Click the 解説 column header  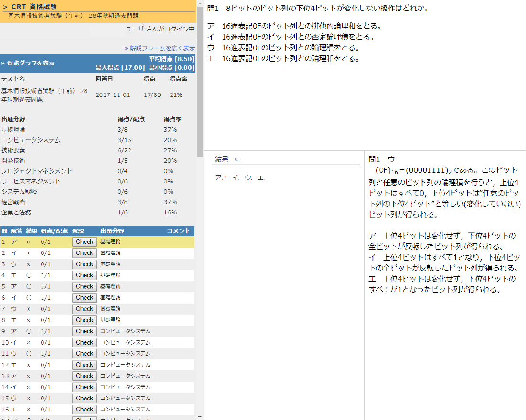click(78, 231)
